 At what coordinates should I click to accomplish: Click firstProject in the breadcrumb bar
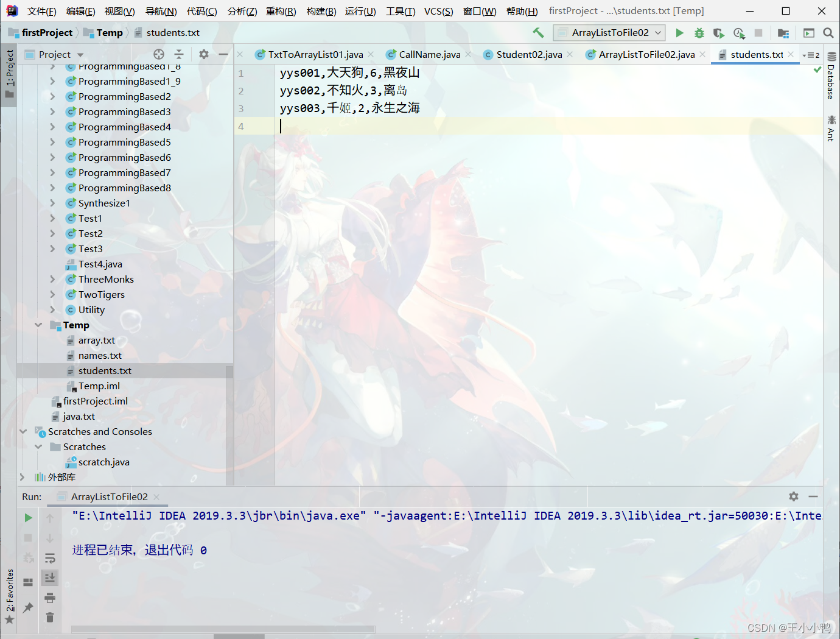pos(47,33)
